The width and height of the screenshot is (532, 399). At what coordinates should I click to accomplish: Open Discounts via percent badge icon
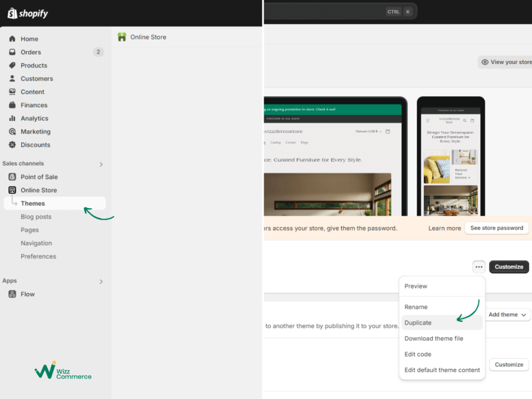tap(12, 144)
